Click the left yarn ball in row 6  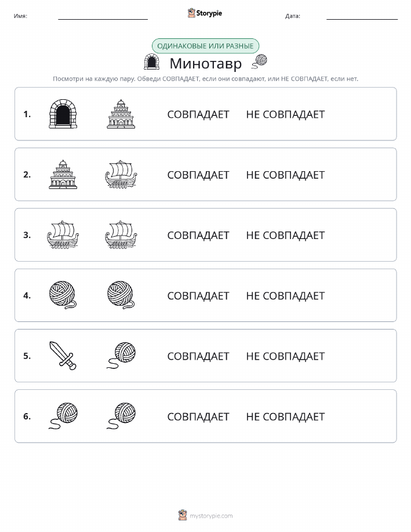point(63,416)
